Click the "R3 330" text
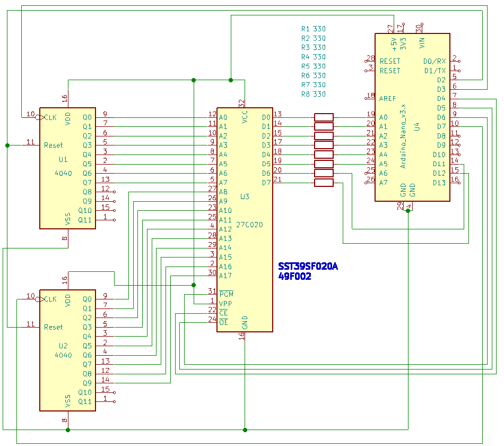The image size is (504, 446). click(314, 48)
